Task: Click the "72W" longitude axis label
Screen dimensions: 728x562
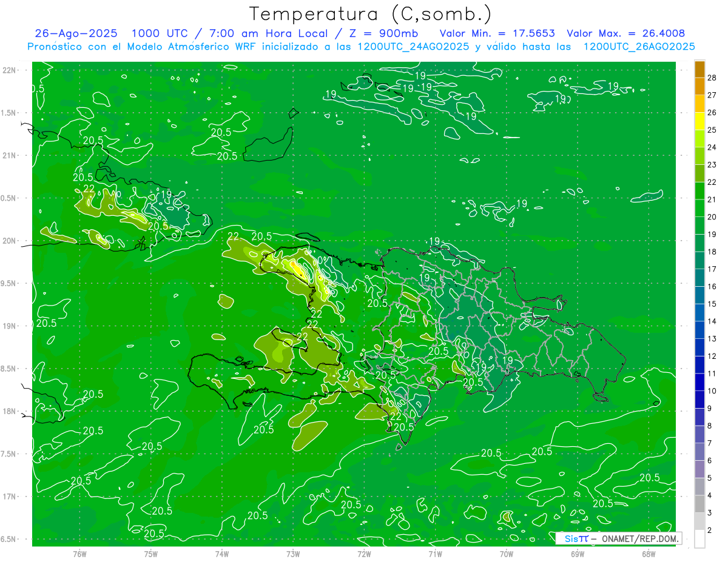Action: click(x=364, y=554)
